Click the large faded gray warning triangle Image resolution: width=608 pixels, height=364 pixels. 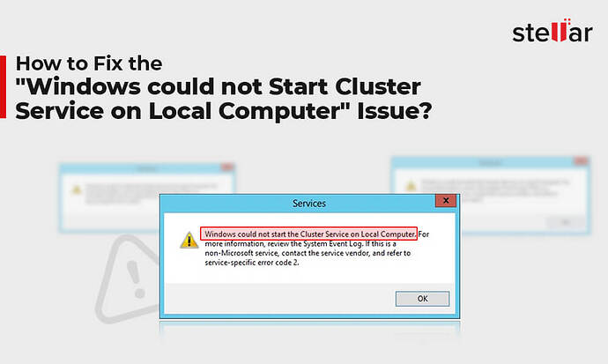coord(128,278)
